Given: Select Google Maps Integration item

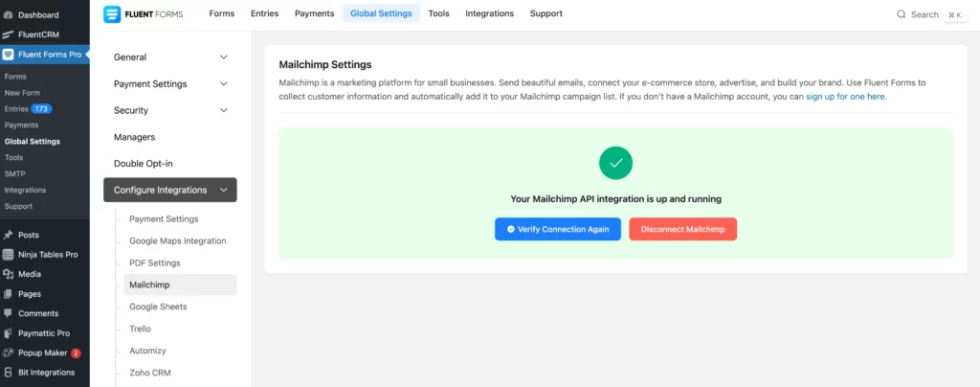Looking at the screenshot, I should tap(177, 240).
